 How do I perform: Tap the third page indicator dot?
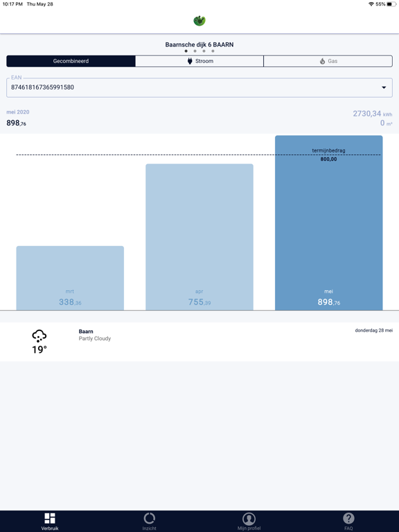click(204, 51)
